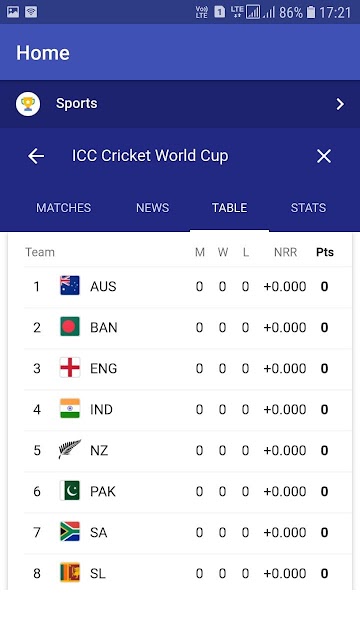This screenshot has width=360, height=640.
Task: Click the Pts column header
Action: click(325, 252)
